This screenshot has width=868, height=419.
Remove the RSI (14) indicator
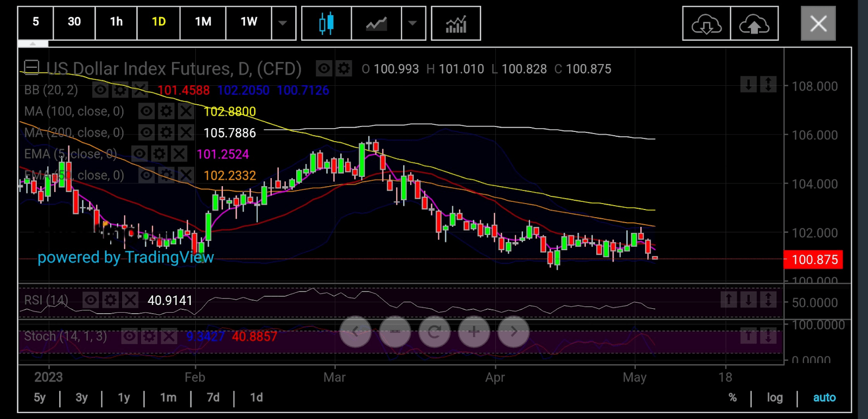click(130, 300)
